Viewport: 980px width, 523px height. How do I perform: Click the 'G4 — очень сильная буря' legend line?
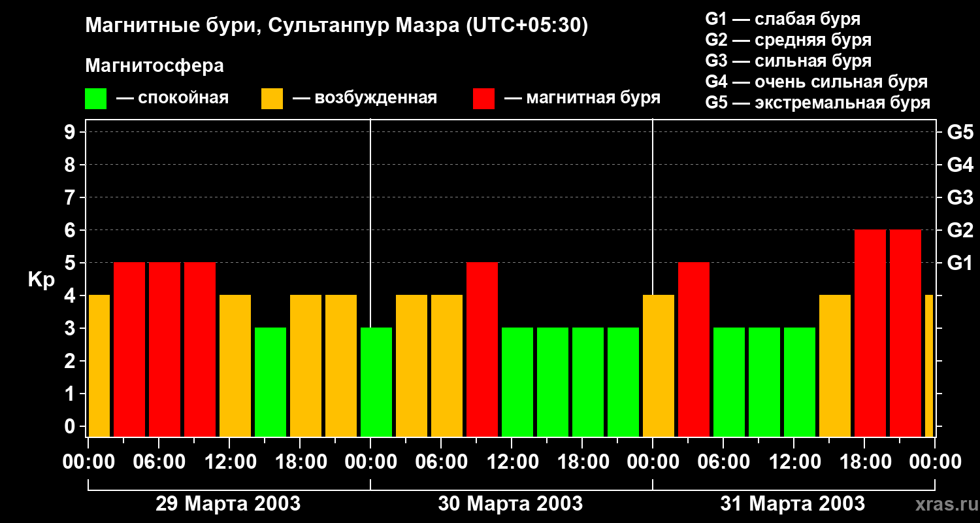tap(816, 82)
